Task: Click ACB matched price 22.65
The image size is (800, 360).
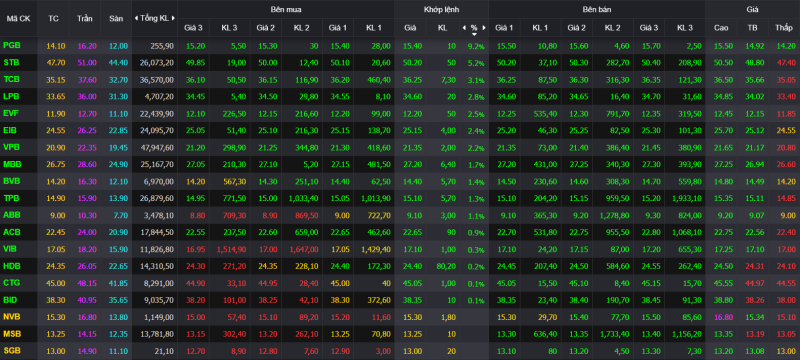Action: click(x=412, y=233)
